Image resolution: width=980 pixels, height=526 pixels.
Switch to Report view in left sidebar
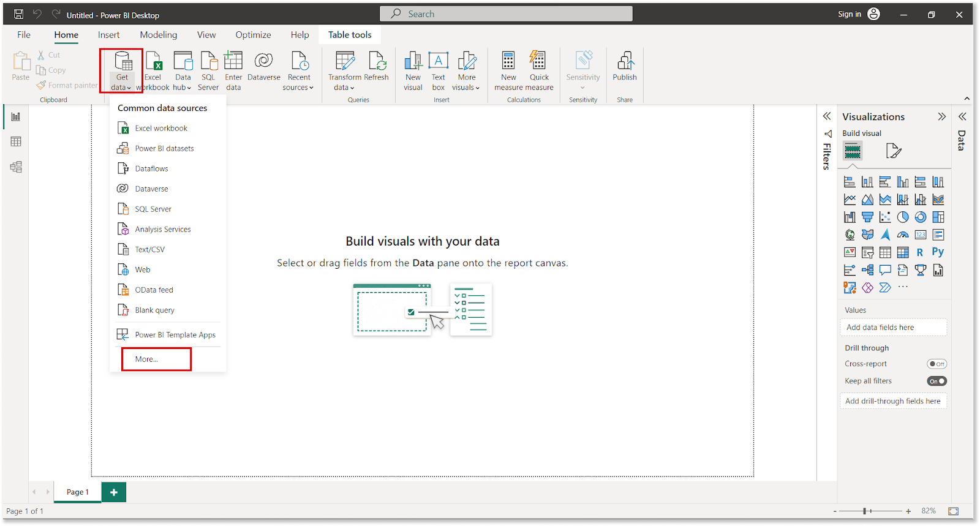click(x=16, y=116)
